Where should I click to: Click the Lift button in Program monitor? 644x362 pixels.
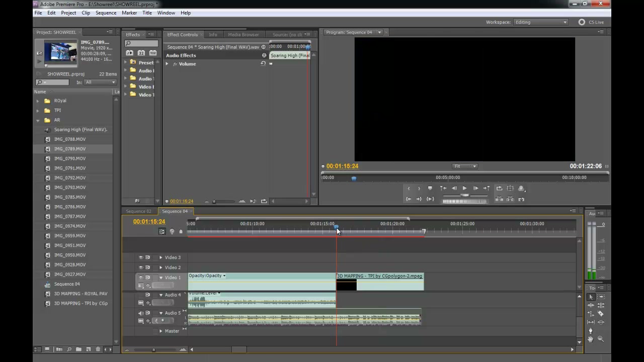click(x=499, y=199)
